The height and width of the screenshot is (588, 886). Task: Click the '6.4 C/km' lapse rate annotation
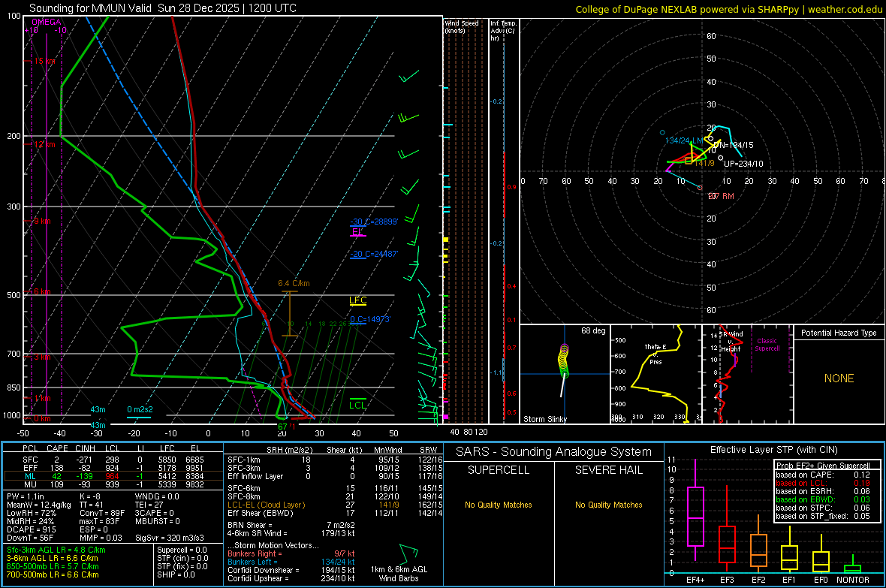point(294,283)
